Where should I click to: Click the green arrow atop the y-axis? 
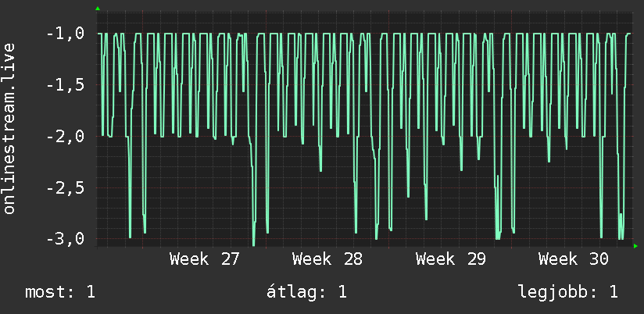[98, 9]
